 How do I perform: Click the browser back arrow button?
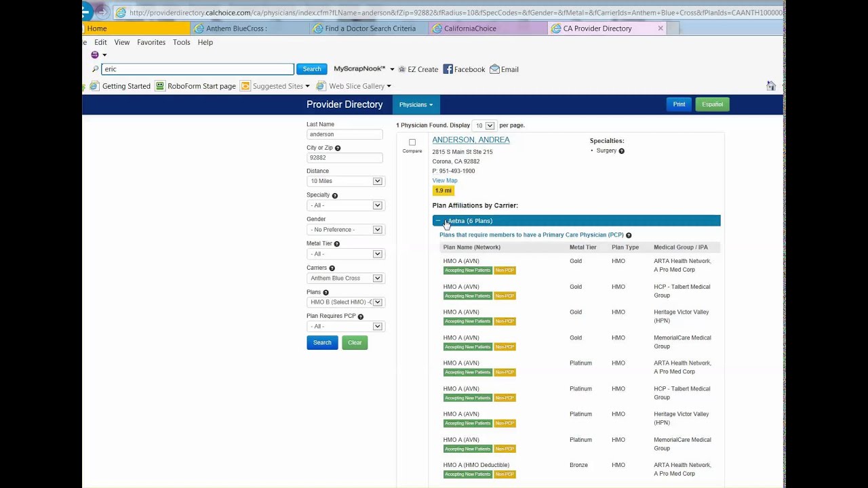click(86, 12)
